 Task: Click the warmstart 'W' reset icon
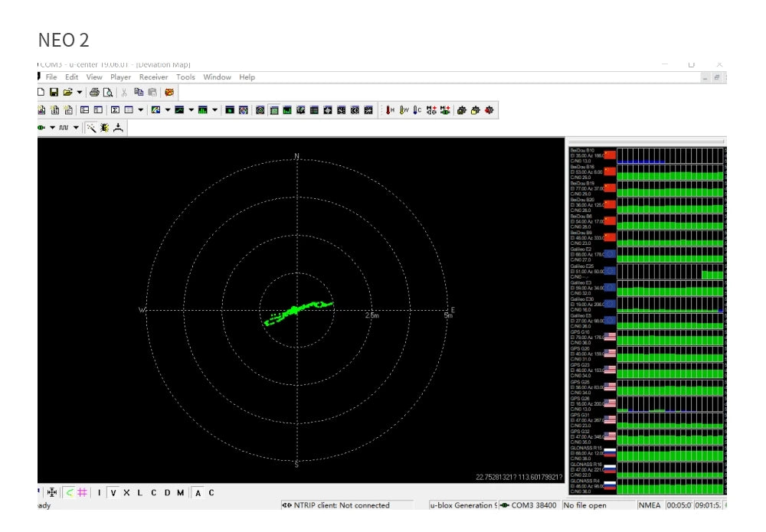[x=404, y=110]
